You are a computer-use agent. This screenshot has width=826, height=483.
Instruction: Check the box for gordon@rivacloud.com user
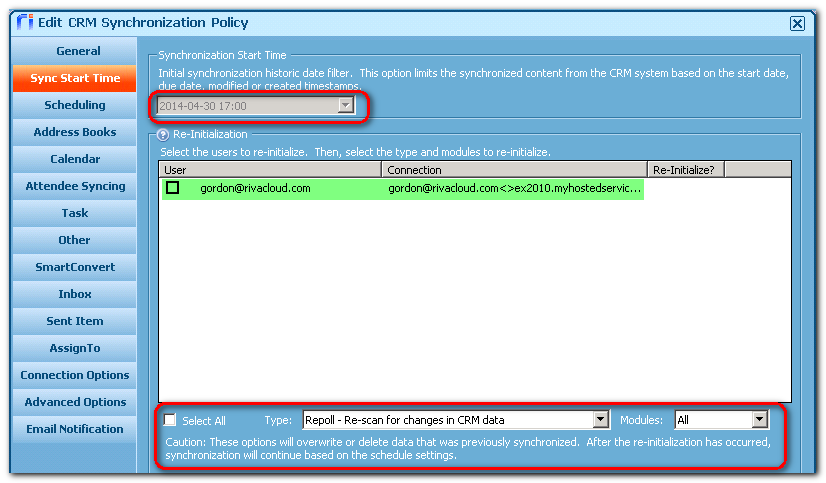(x=172, y=188)
